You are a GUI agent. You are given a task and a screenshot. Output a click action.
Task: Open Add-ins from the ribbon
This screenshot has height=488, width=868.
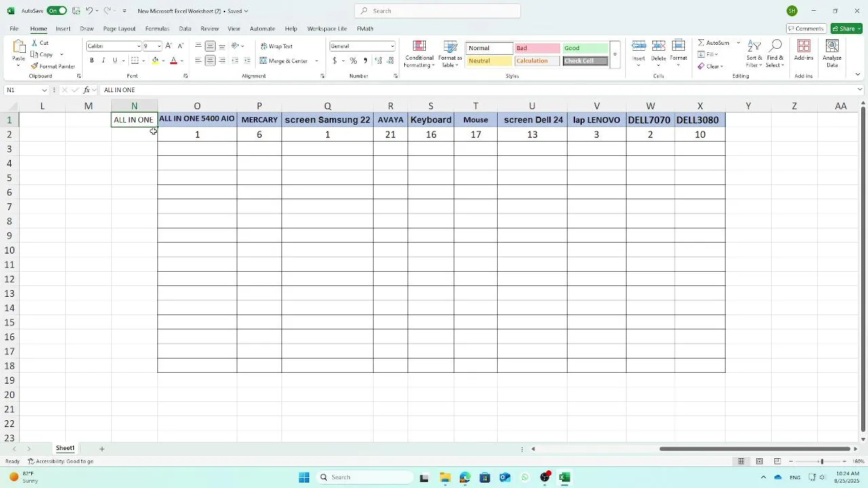(x=804, y=50)
